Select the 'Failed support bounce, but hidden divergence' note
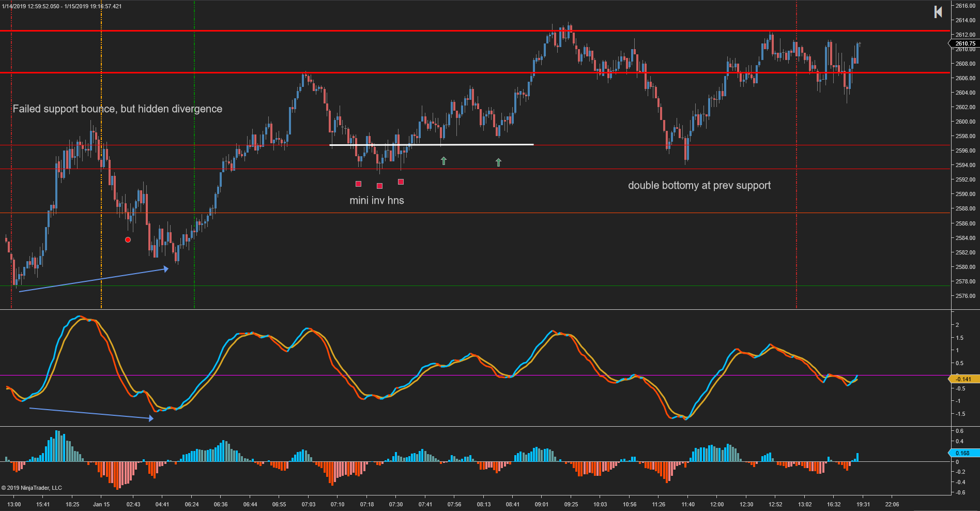 (117, 109)
